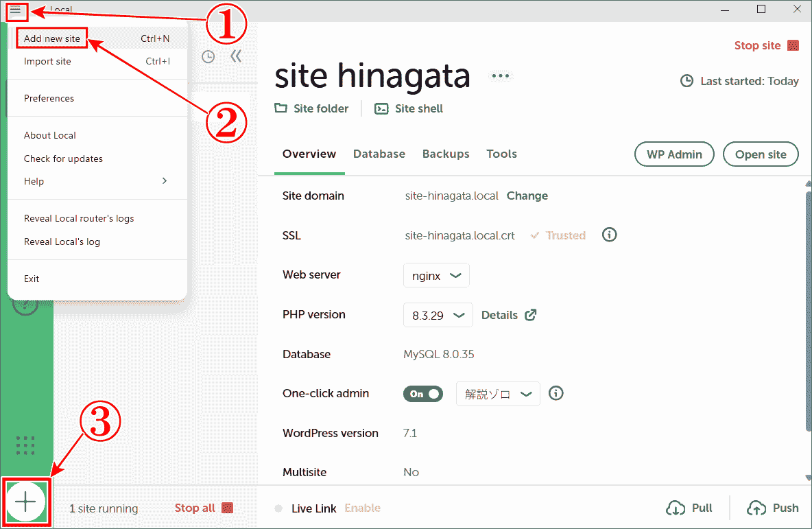Click the Stop all link
The width and height of the screenshot is (812, 529).
click(195, 508)
